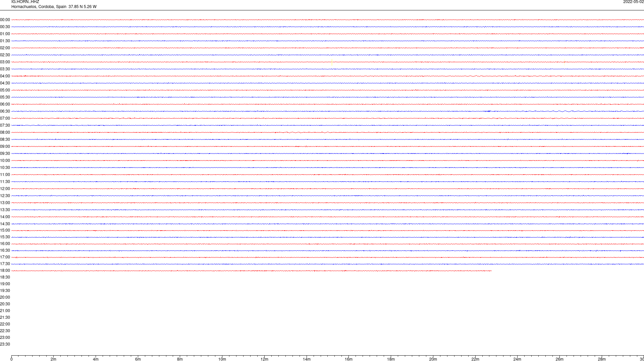Select the 18:30 time row label

point(5,277)
